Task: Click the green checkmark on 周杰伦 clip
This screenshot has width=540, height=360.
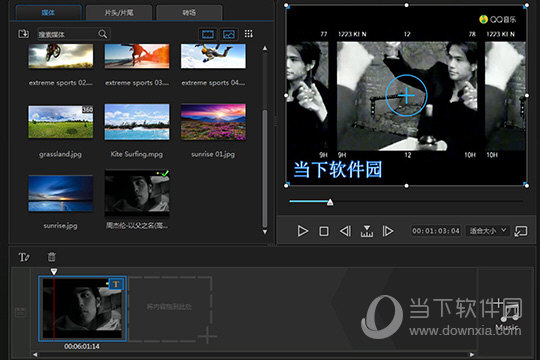Action: (x=165, y=173)
